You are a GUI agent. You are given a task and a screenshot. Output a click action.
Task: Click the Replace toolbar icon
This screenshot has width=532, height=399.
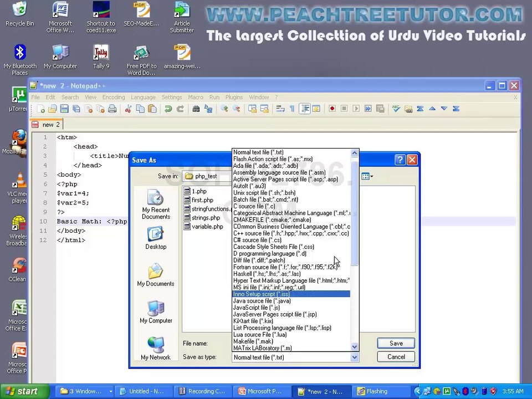(208, 109)
